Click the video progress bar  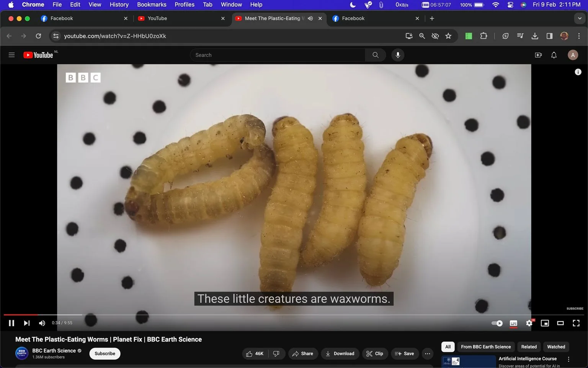tap(294, 315)
